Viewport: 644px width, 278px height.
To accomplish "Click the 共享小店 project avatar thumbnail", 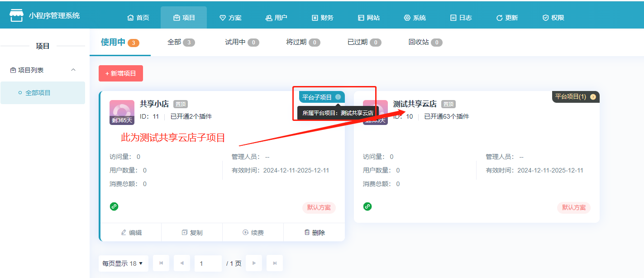I will click(x=122, y=112).
